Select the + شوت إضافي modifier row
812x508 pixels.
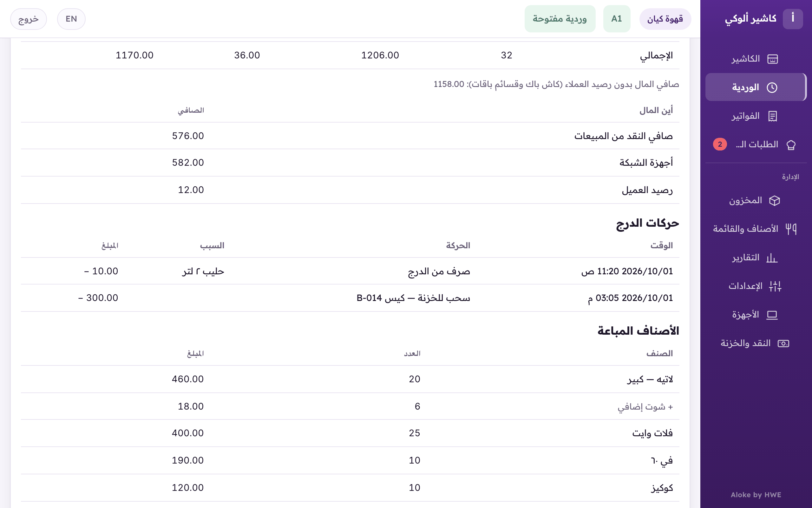pos(350,406)
